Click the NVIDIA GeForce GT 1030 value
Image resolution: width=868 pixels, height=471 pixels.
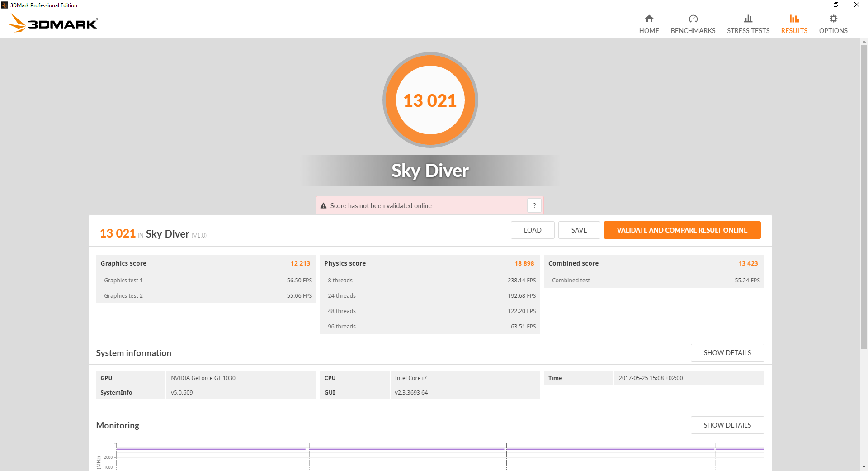[x=203, y=378]
